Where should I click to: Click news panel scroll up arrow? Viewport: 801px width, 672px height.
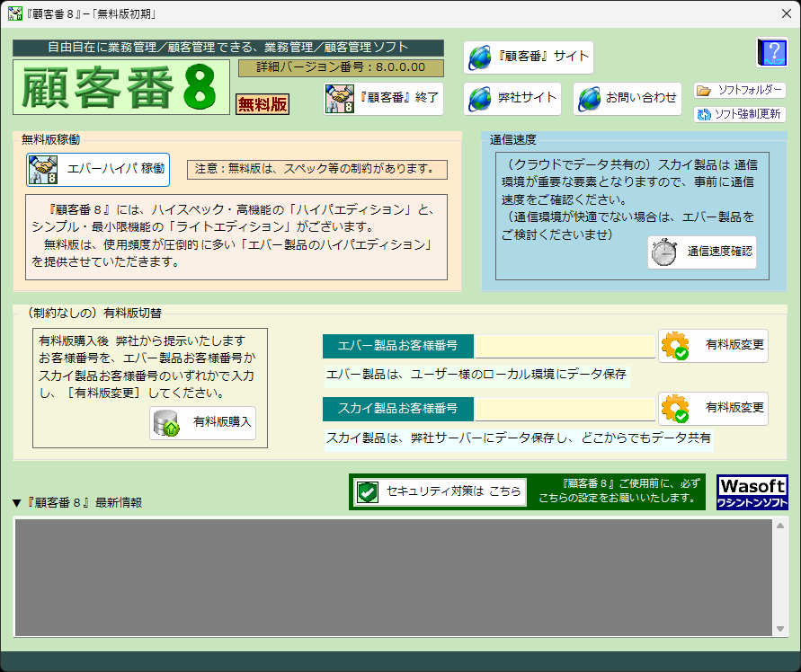(x=780, y=526)
